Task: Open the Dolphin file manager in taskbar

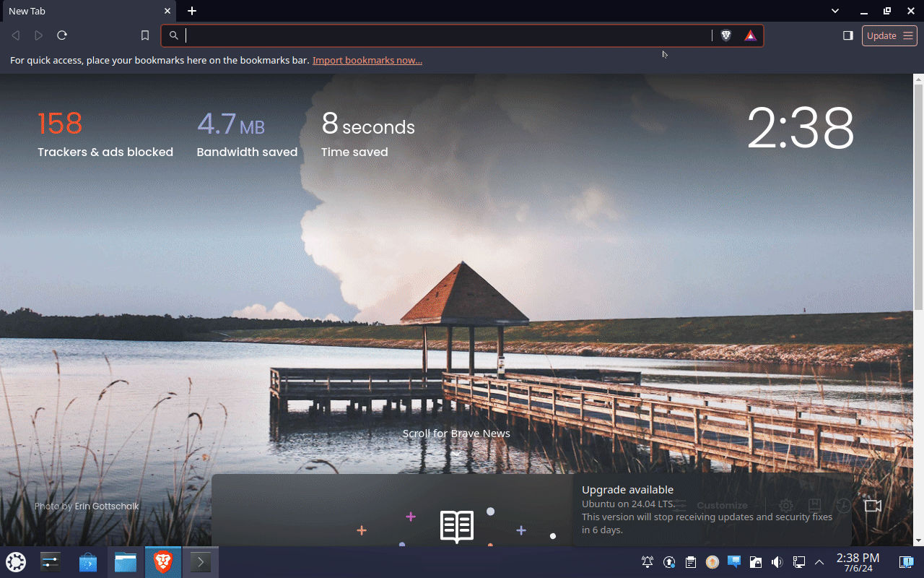Action: click(126, 562)
